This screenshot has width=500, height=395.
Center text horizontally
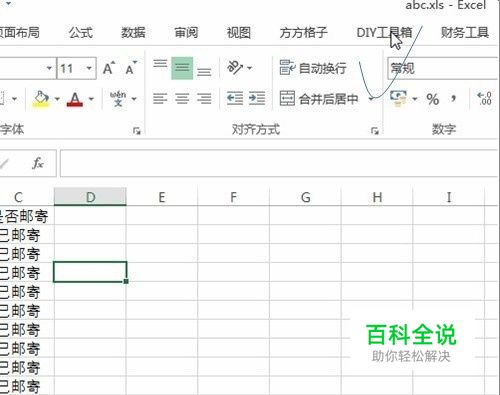182,99
